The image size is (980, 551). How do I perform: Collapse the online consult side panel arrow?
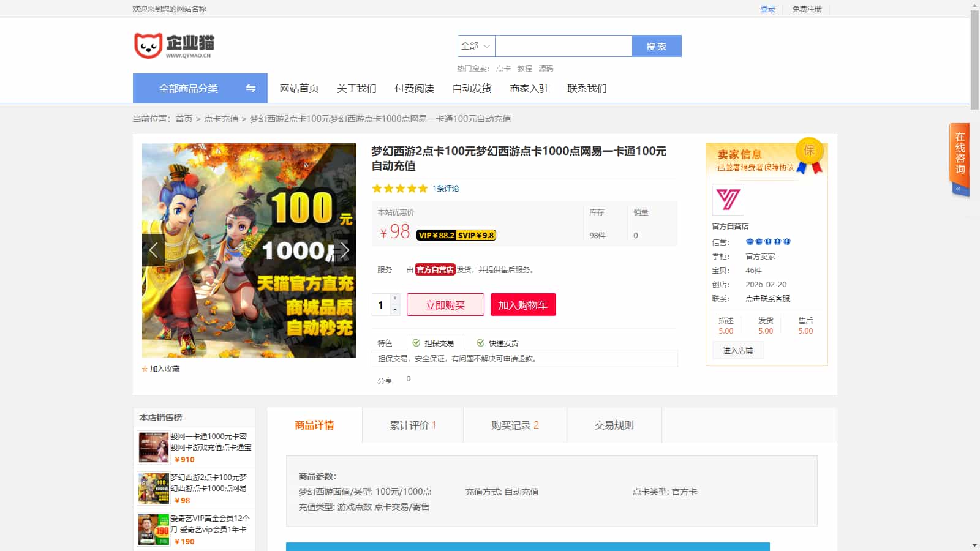(x=959, y=189)
